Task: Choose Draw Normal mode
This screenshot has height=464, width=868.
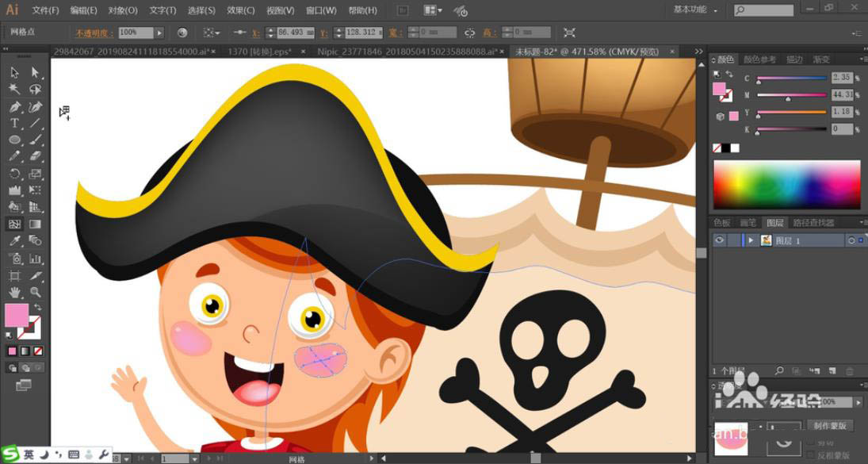Action: pyautogui.click(x=12, y=368)
